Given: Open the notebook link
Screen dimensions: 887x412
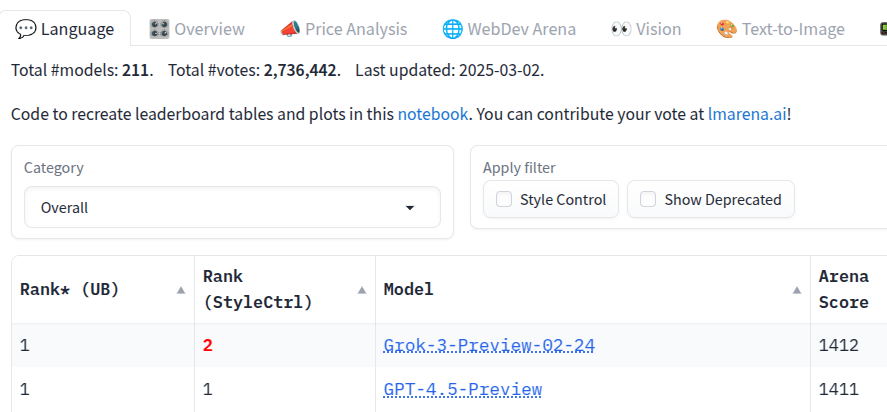Looking at the screenshot, I should pos(433,114).
